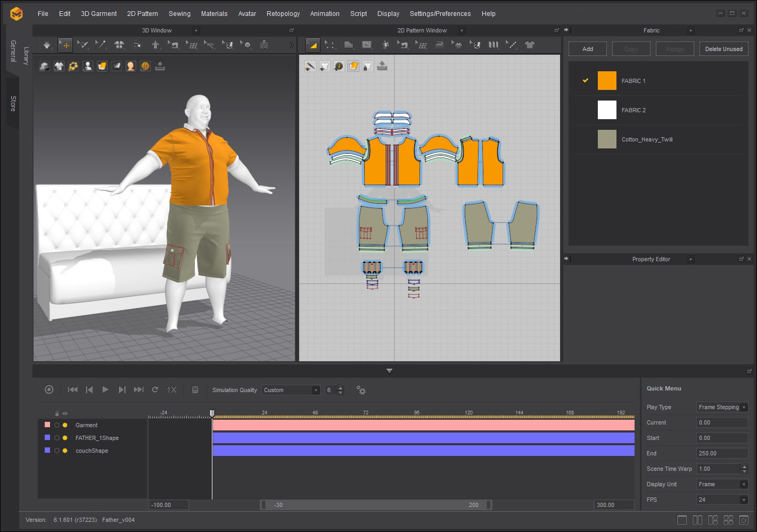
Task: Click the trash icon in animation toolbar
Action: tap(195, 390)
